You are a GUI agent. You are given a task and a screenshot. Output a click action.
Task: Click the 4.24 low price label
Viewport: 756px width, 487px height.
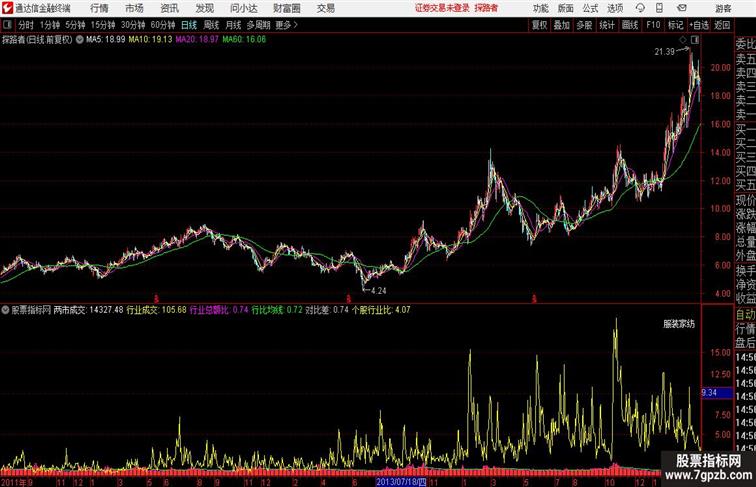click(379, 291)
